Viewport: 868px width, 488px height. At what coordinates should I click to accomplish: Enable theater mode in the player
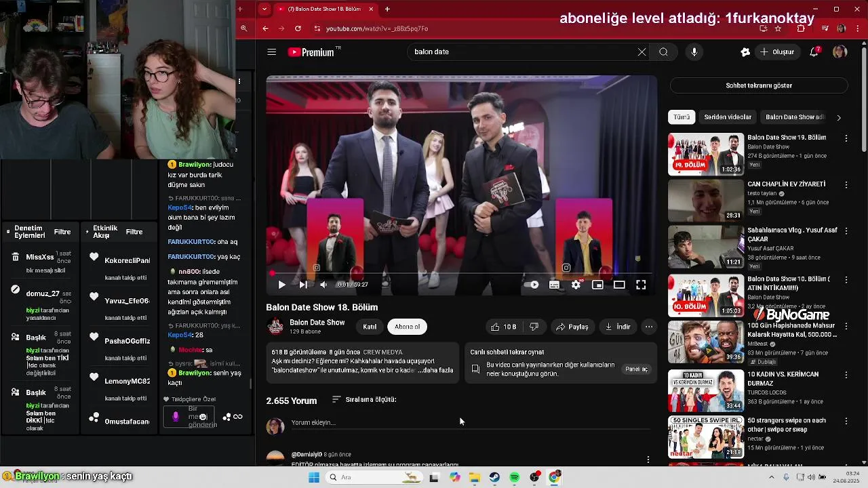tap(619, 285)
